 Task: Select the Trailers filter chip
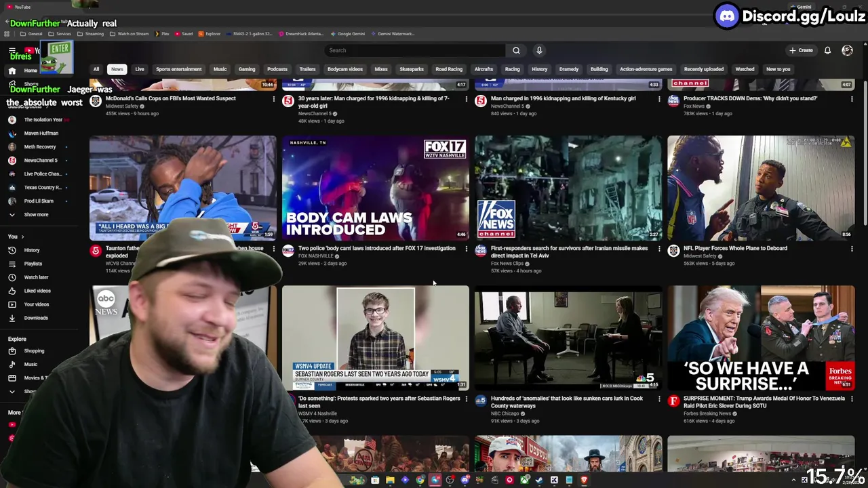(307, 69)
